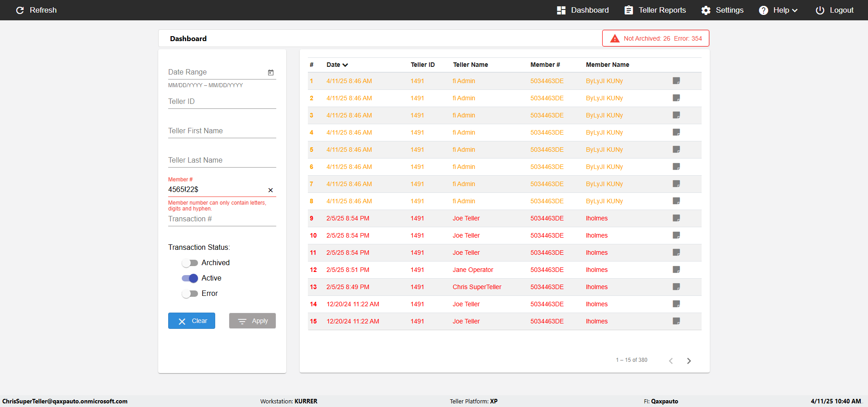Sort by the Date column header

point(337,65)
